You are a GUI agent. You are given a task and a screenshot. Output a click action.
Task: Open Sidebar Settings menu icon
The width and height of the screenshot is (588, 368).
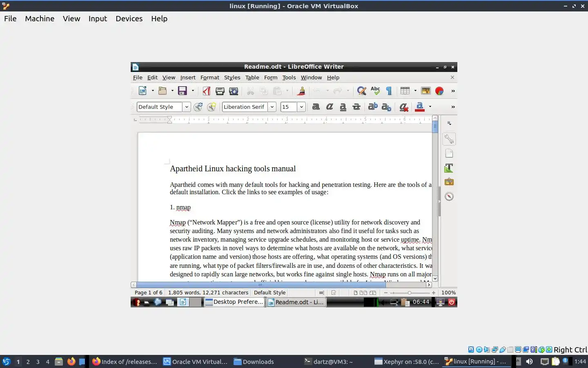(449, 123)
